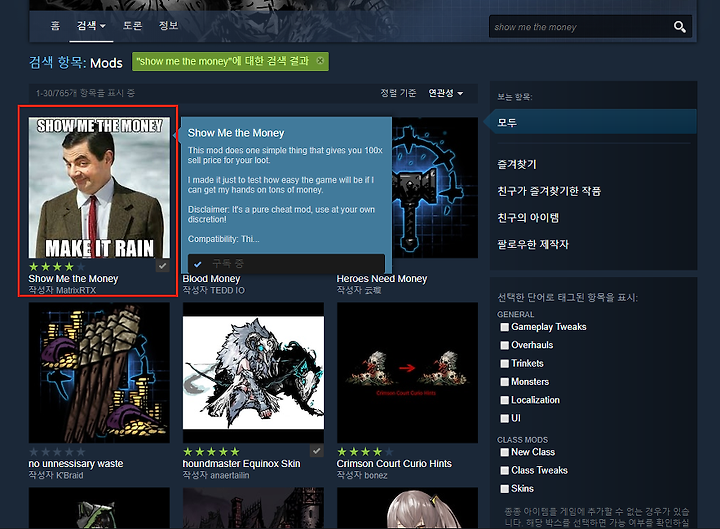This screenshot has height=529, width=720.
Task: Check the UI tag checkbox
Action: pyautogui.click(x=505, y=418)
